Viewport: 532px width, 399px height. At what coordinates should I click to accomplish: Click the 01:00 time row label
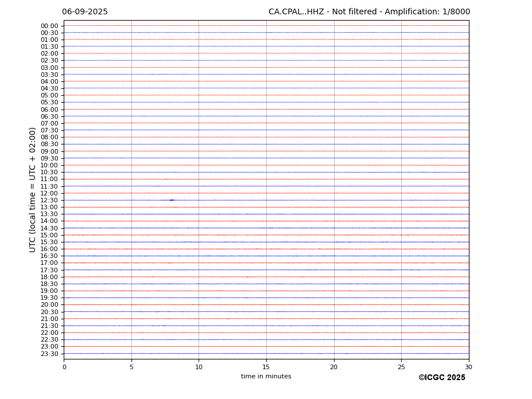49,40
